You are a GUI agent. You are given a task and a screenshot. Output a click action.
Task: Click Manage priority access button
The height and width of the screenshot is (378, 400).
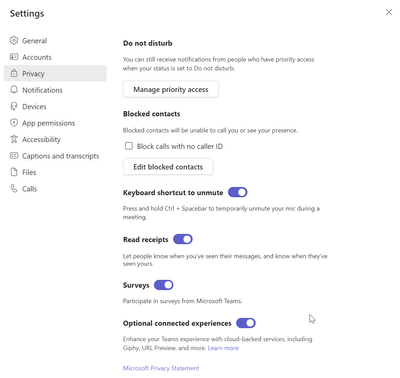tap(171, 89)
